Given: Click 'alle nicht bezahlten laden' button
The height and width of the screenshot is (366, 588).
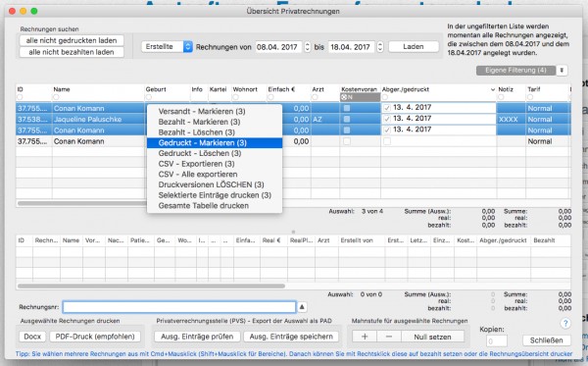Looking at the screenshot, I should (72, 52).
